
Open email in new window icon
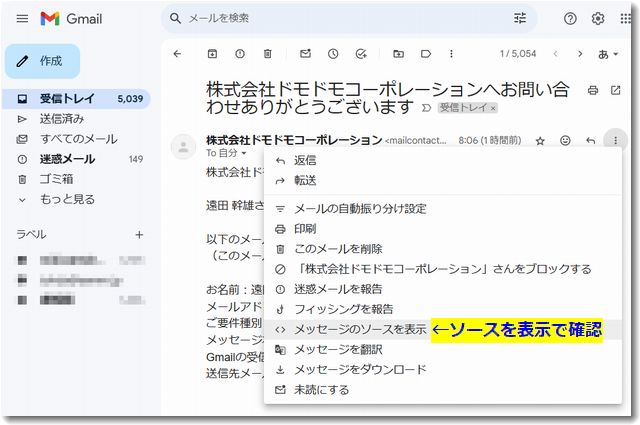point(616,90)
